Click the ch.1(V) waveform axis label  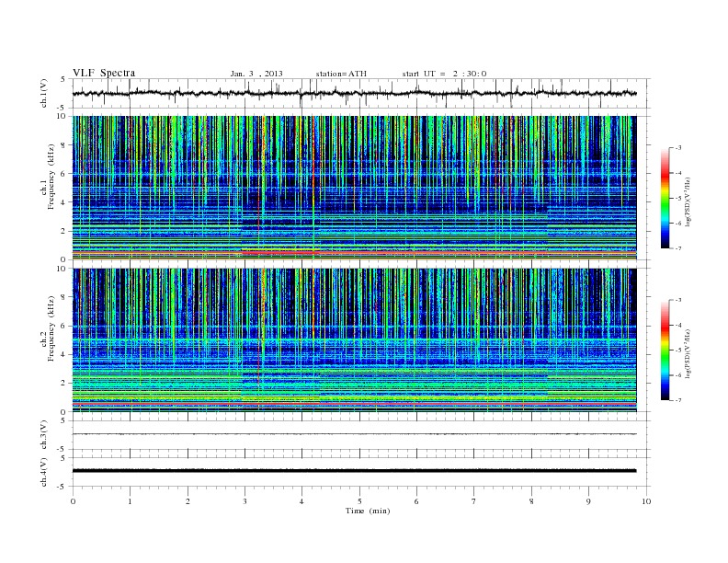pyautogui.click(x=44, y=93)
